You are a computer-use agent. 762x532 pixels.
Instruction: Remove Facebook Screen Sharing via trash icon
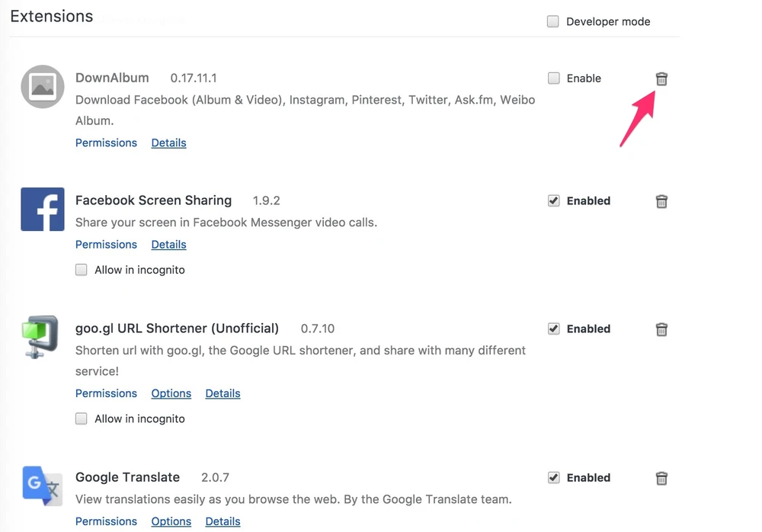pos(661,201)
